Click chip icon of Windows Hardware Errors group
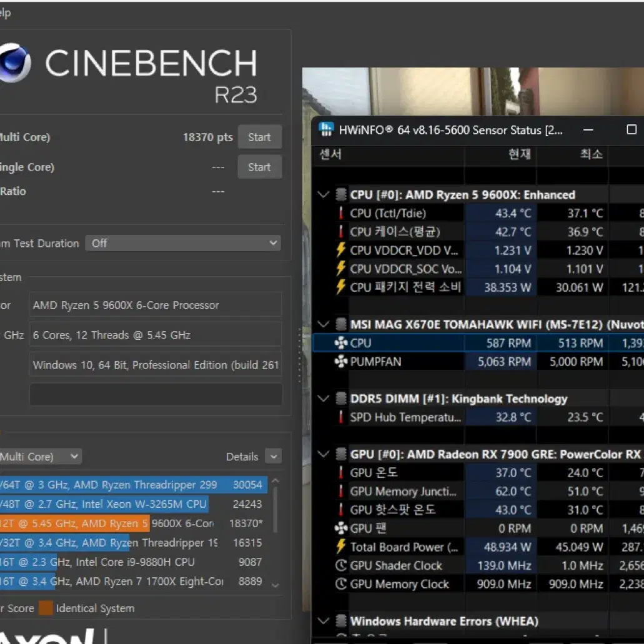 (x=341, y=621)
